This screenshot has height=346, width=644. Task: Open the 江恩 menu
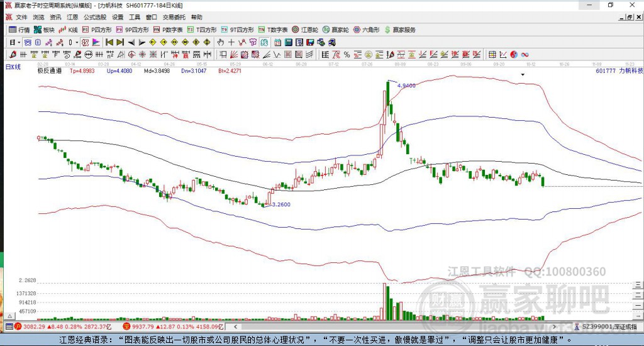coord(72,17)
